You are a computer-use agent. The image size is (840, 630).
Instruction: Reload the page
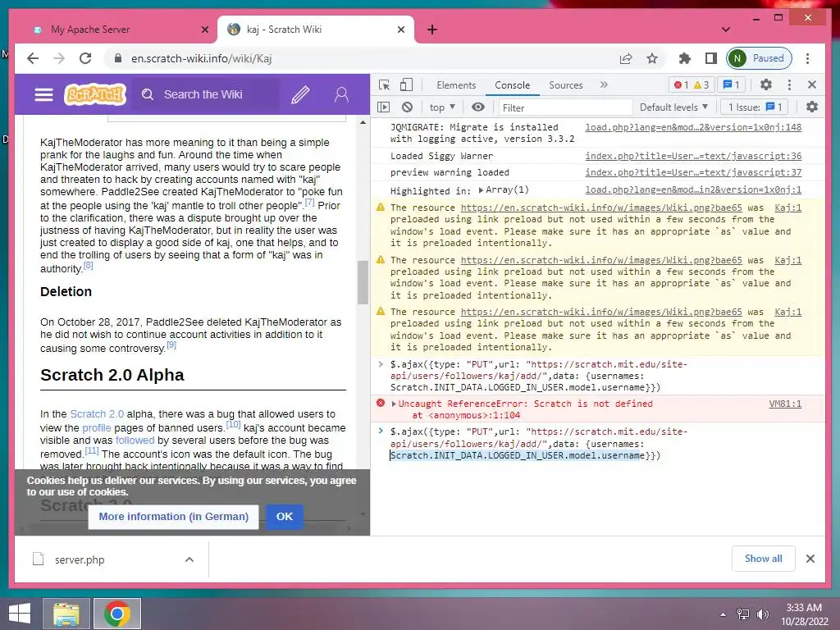tap(85, 58)
